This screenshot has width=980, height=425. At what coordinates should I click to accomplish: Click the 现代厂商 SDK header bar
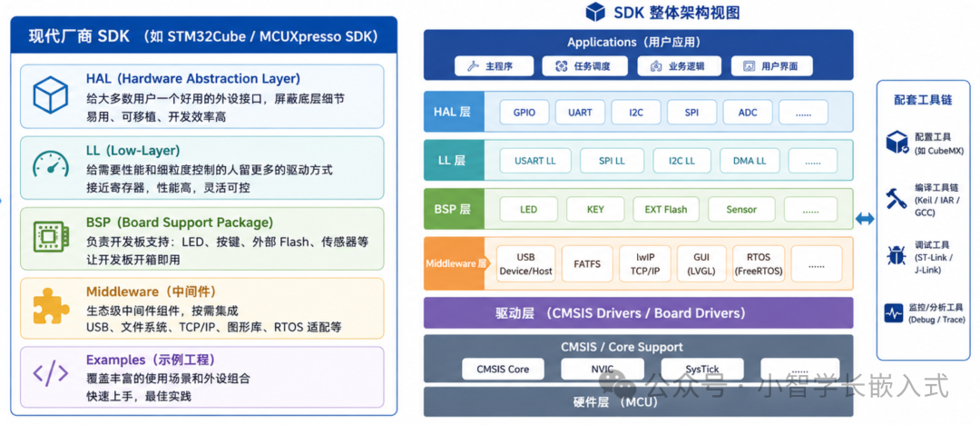(204, 35)
